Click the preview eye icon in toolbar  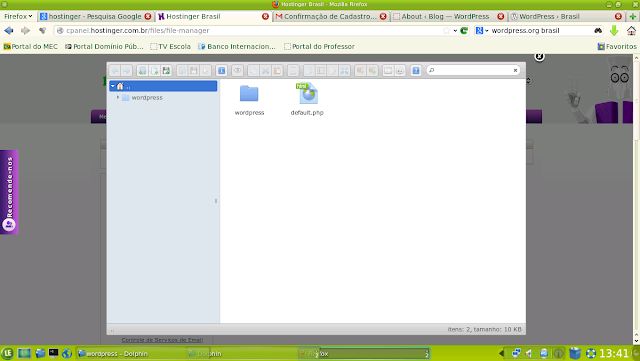click(237, 71)
